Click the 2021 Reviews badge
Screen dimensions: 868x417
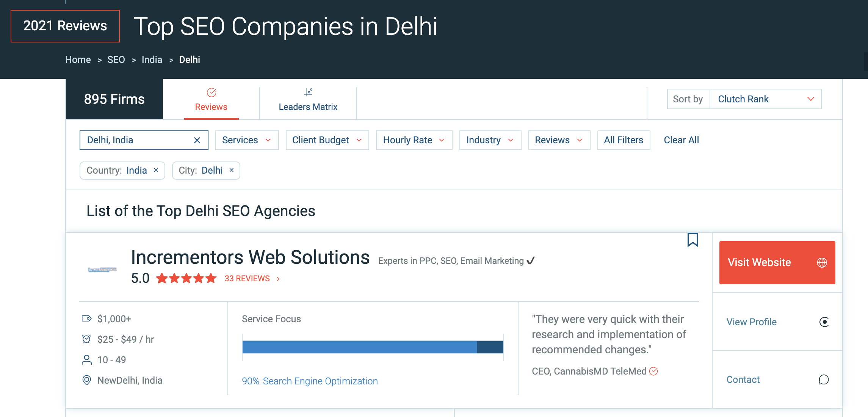point(65,26)
